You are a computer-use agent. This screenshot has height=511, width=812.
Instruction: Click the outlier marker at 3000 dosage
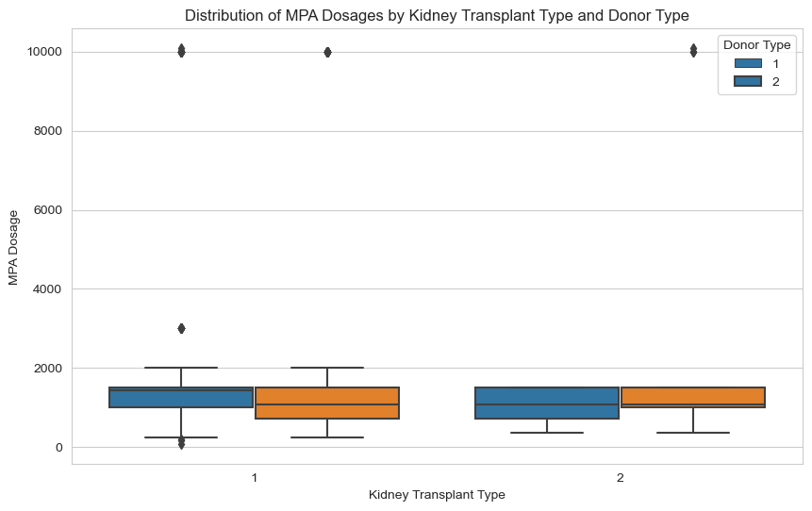[181, 328]
